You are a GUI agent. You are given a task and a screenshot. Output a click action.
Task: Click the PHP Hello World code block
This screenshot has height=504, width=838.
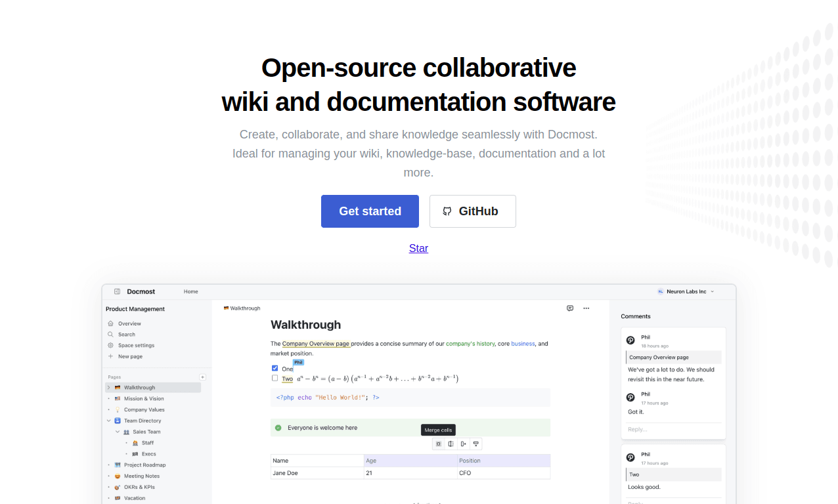pyautogui.click(x=410, y=398)
